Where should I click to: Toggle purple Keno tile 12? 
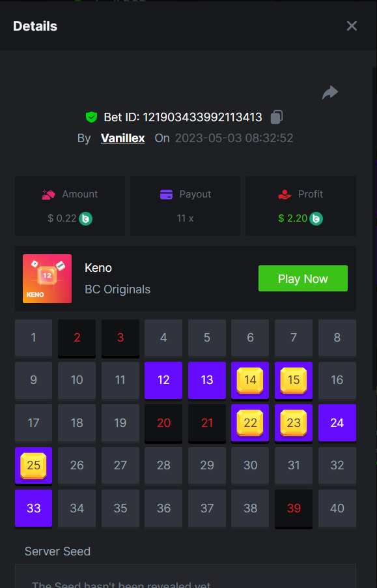(163, 380)
